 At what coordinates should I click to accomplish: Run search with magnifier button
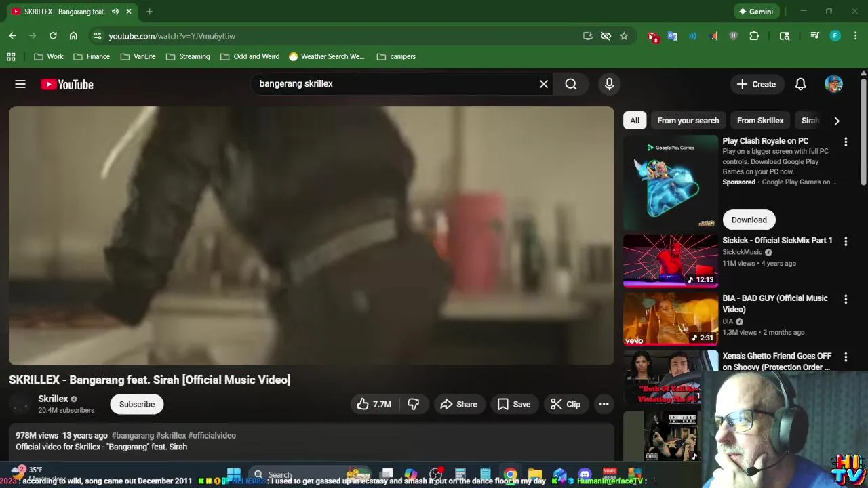coord(571,84)
